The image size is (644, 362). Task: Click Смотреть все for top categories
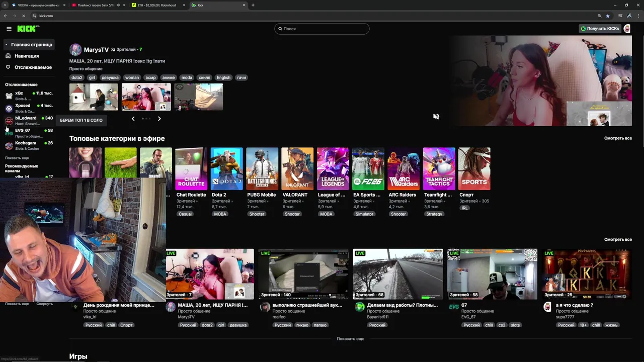coord(618,138)
